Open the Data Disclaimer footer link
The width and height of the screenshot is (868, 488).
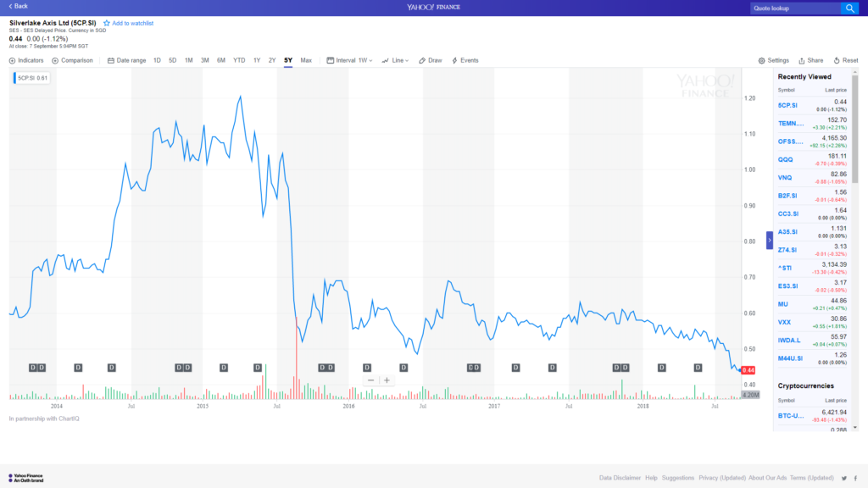[620, 478]
